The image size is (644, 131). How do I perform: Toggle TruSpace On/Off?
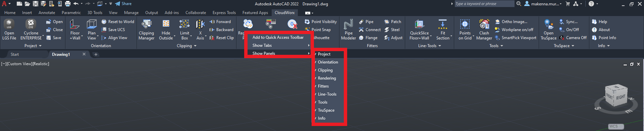pyautogui.click(x=569, y=30)
